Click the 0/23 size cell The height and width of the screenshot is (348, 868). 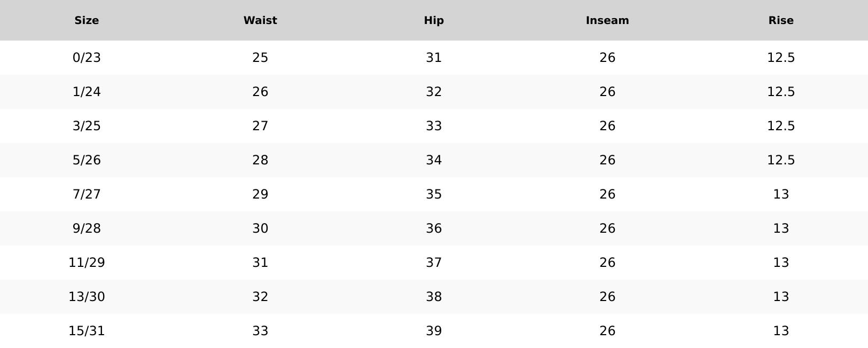click(87, 58)
